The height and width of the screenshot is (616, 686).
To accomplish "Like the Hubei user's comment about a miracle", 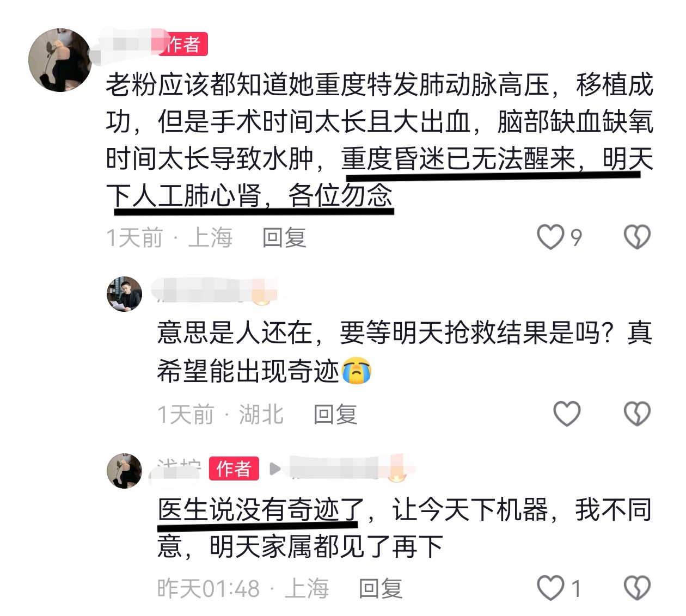I will [567, 414].
